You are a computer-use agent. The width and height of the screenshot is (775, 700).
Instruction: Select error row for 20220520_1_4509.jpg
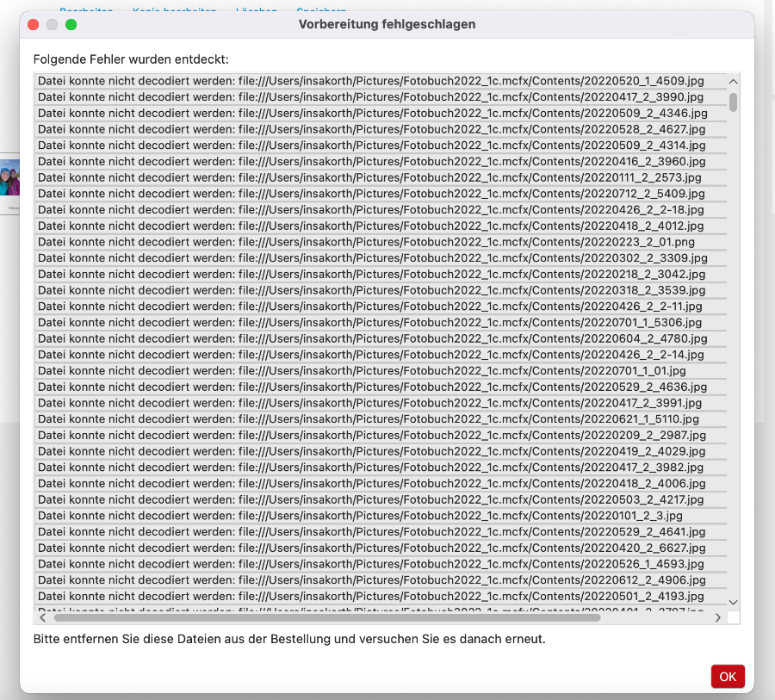coord(381,81)
